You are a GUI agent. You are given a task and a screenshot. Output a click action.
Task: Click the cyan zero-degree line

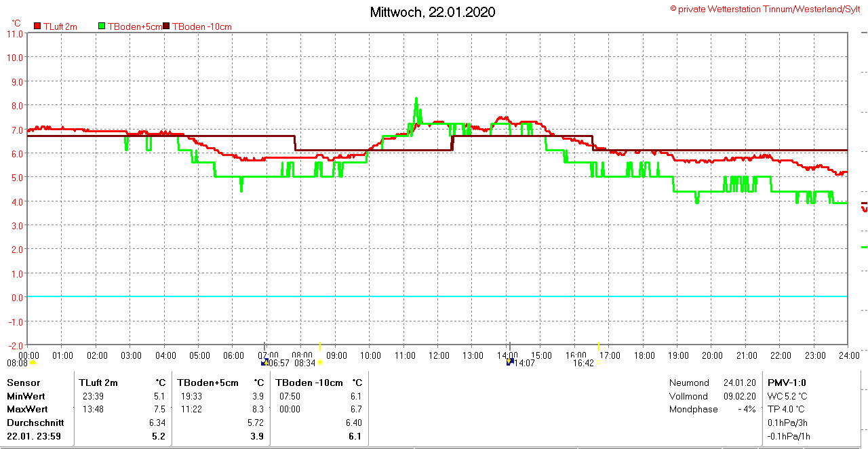(x=434, y=296)
